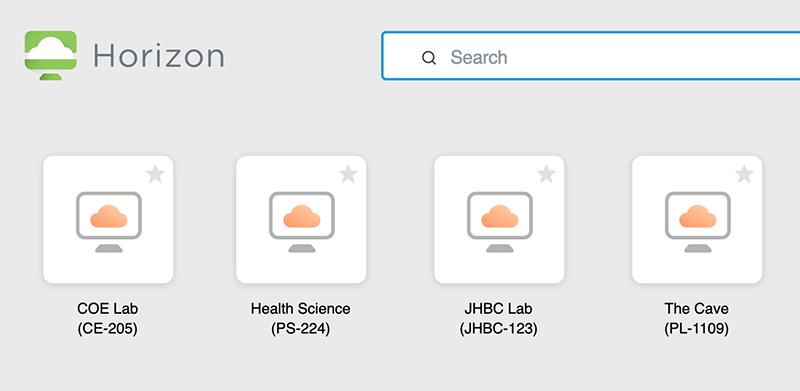
Task: Star The Cave as a favorite
Action: pyautogui.click(x=744, y=174)
